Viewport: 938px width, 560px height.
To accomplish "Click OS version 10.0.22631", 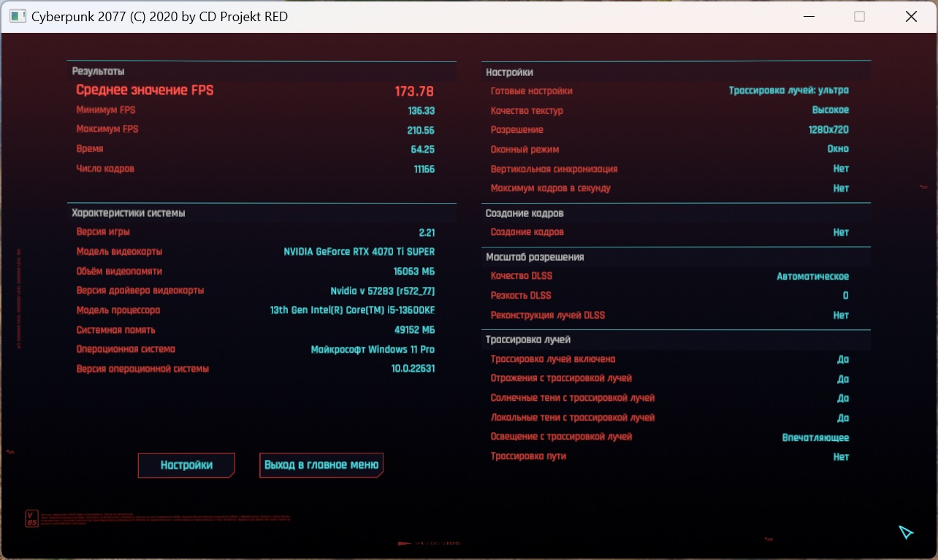I will pyautogui.click(x=413, y=369).
